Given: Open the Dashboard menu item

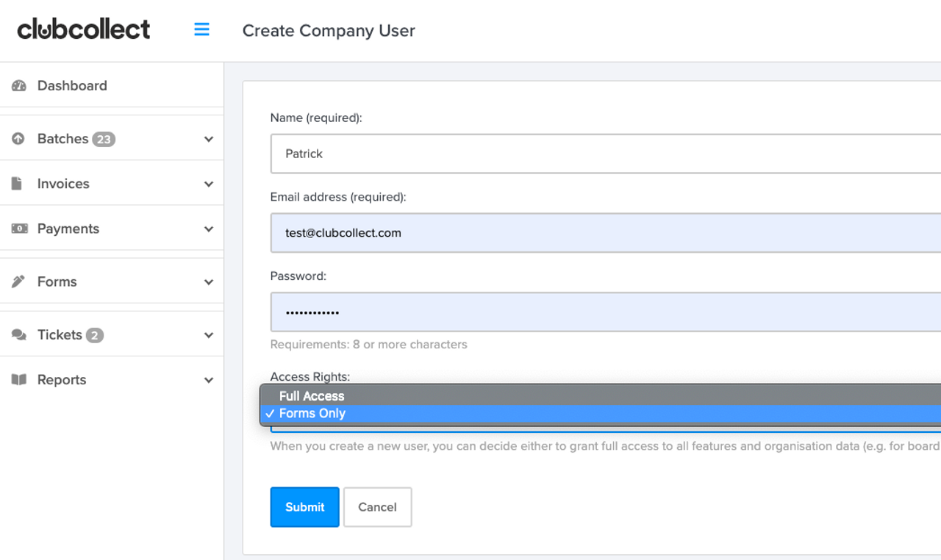Looking at the screenshot, I should 72,86.
